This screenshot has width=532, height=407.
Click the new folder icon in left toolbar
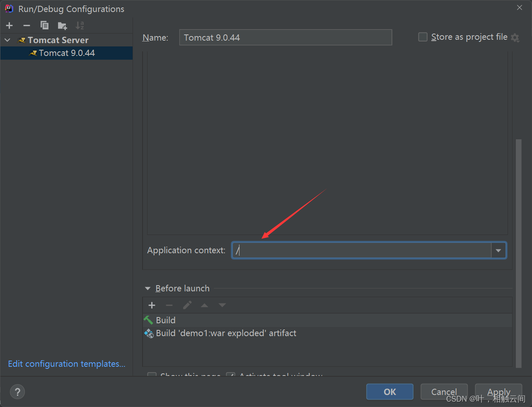pos(62,26)
